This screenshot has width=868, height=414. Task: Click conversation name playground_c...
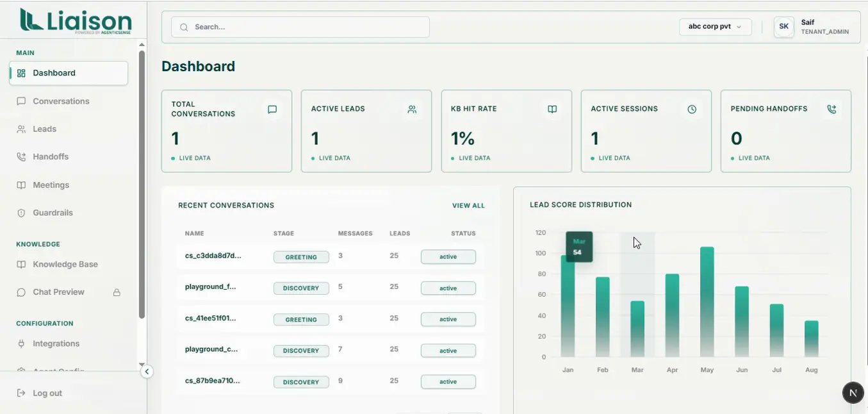pyautogui.click(x=211, y=349)
